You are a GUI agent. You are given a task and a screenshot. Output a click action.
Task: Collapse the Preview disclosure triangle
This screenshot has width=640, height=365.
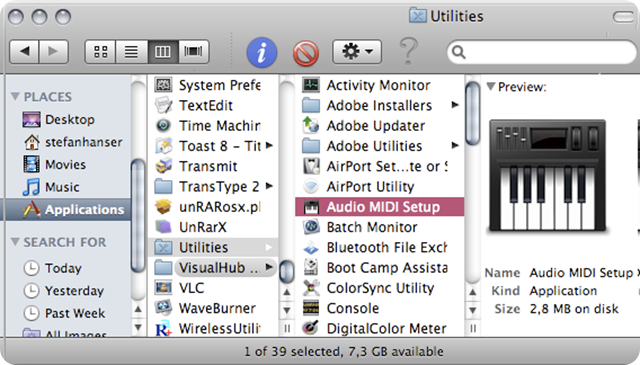click(x=491, y=86)
